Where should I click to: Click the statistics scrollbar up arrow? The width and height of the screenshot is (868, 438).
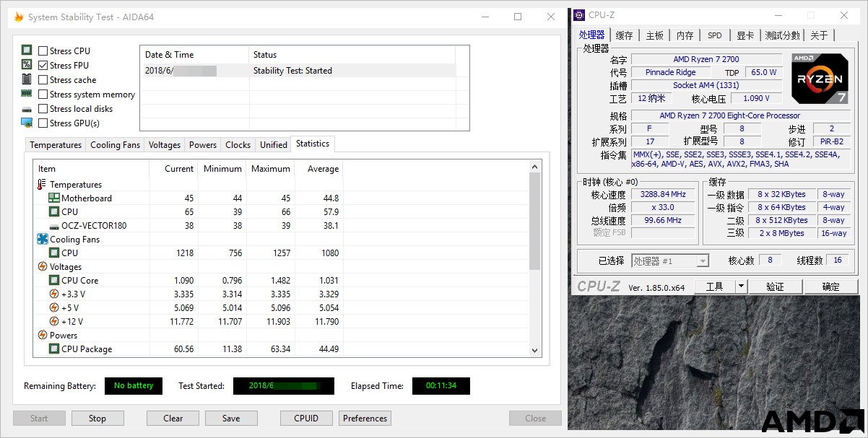pyautogui.click(x=535, y=167)
